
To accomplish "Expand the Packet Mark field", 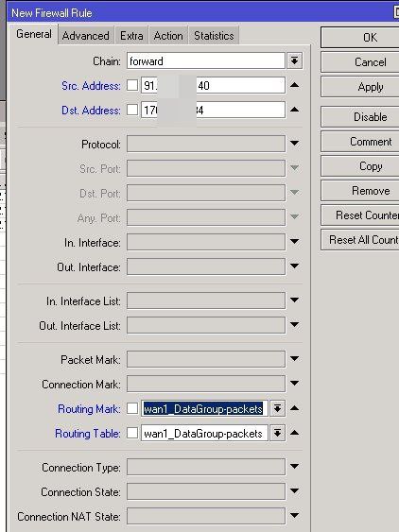I will 294,359.
